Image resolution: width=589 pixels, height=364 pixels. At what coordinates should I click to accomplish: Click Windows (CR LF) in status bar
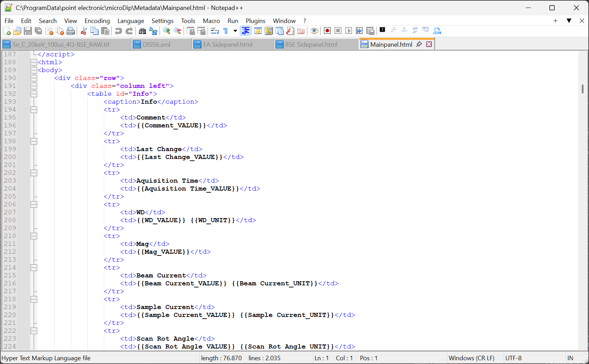(471, 358)
